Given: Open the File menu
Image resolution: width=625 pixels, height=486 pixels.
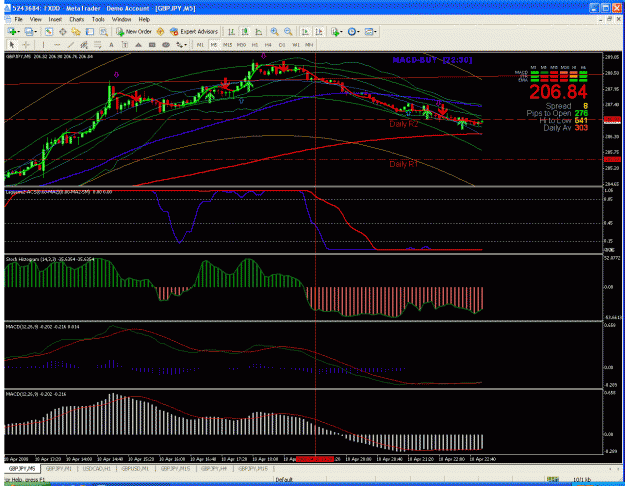Looking at the screenshot, I should 19,19.
